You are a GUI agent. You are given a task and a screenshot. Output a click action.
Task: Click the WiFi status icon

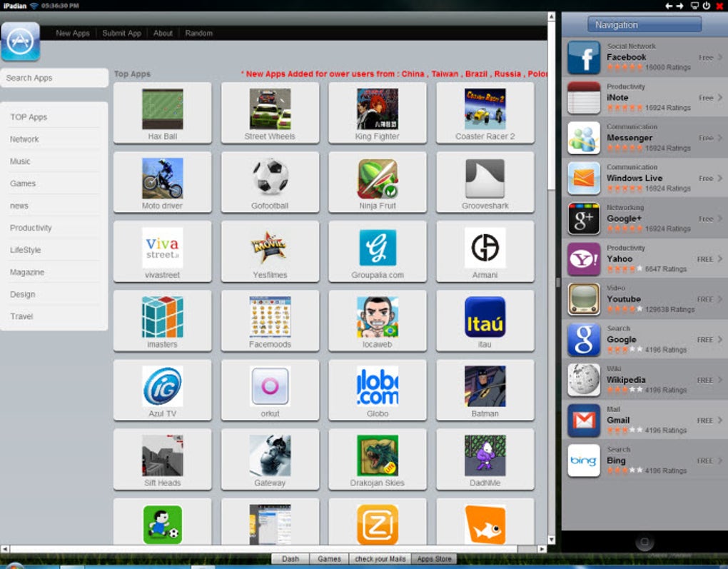coord(34,6)
